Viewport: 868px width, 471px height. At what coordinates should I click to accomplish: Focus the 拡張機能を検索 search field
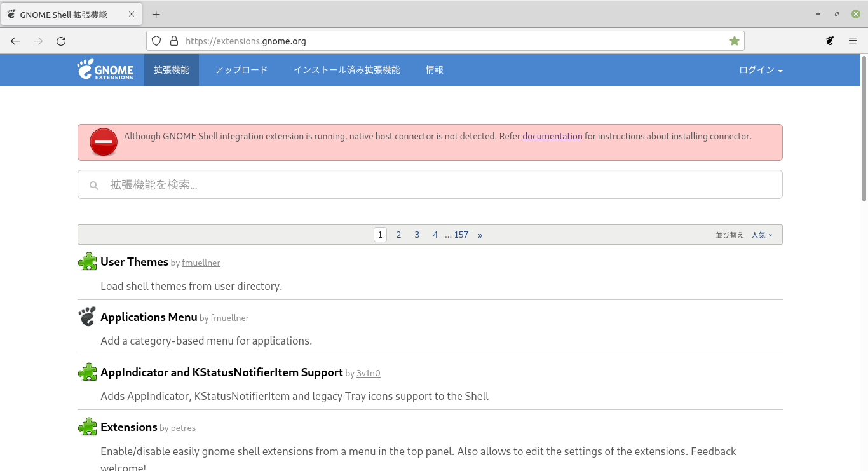click(430, 184)
